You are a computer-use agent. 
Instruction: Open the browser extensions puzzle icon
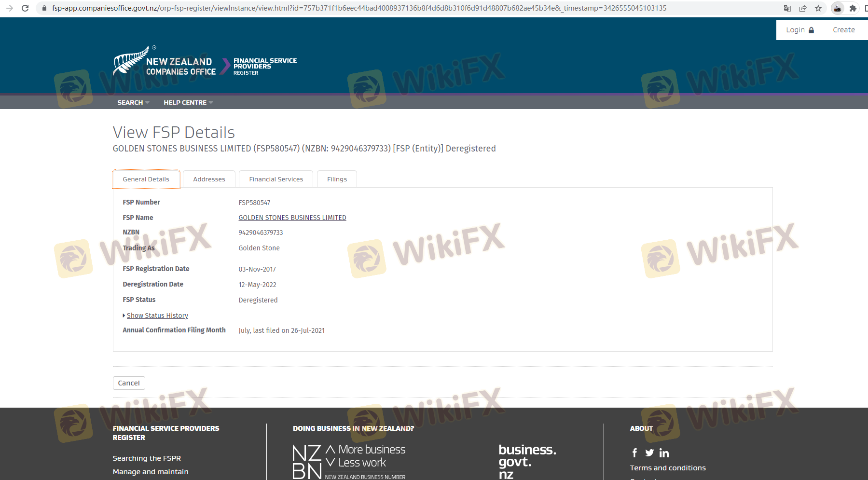(853, 8)
